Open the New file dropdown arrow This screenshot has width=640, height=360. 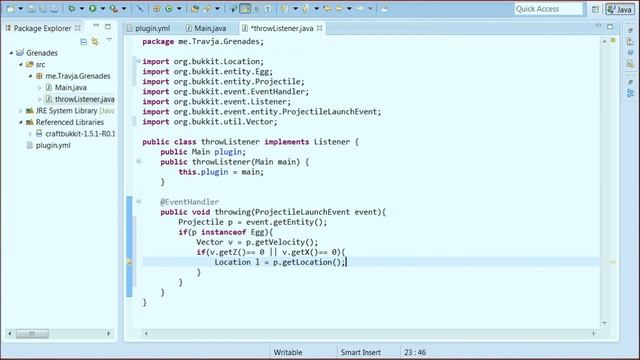pos(20,9)
